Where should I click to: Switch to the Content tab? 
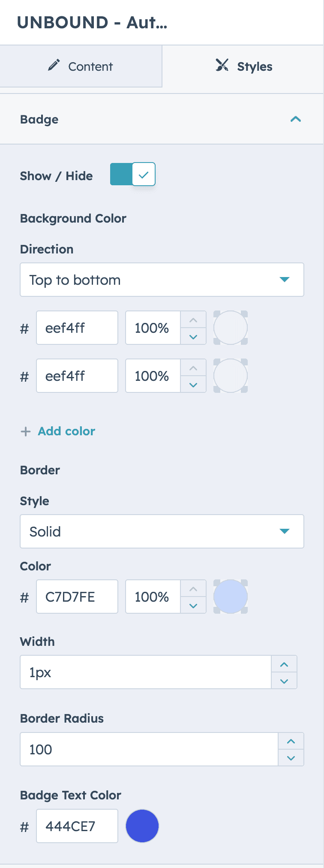point(81,66)
